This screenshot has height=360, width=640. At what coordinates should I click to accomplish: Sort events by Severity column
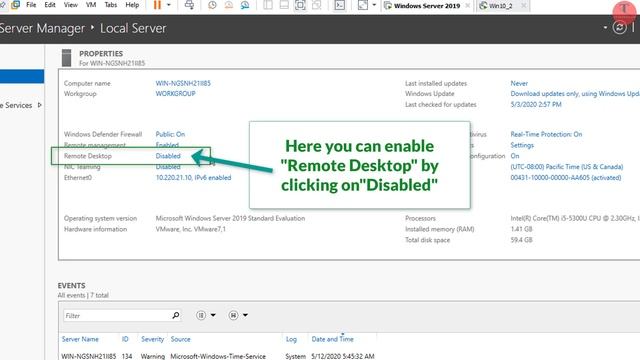click(x=152, y=339)
